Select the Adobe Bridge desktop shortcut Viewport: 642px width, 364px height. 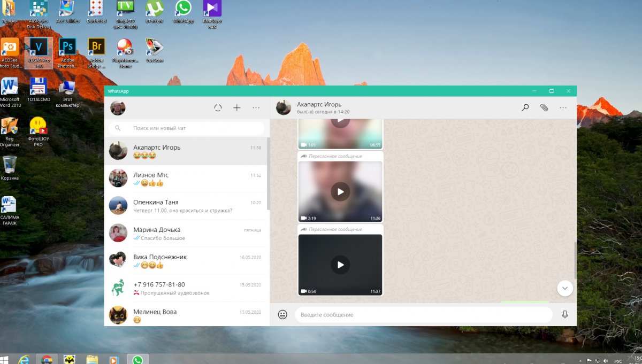tap(96, 54)
